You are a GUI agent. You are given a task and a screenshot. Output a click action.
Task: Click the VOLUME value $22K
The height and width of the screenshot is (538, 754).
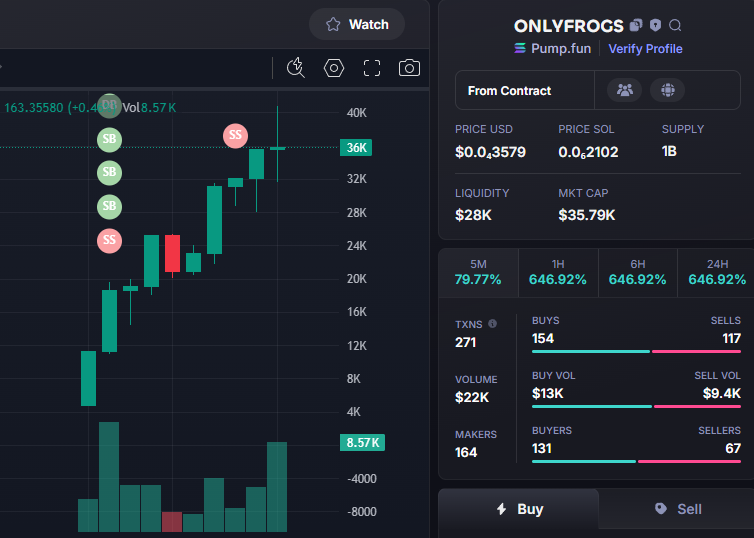pos(472,398)
